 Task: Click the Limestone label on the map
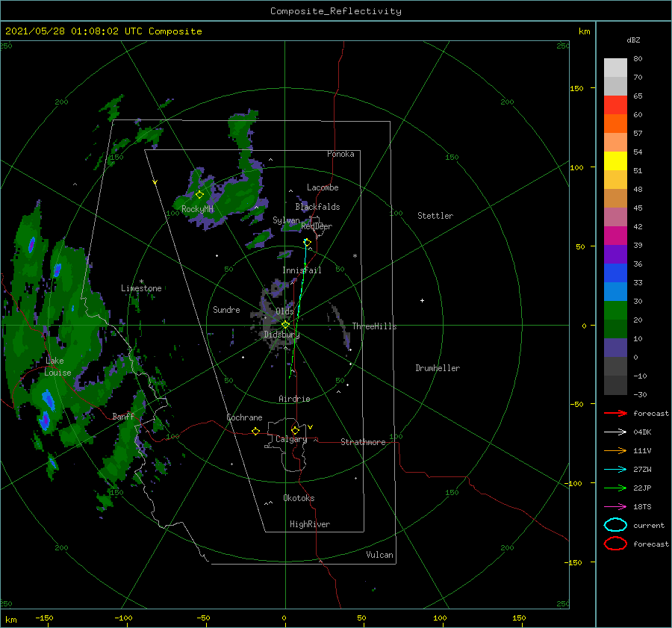[x=141, y=288]
